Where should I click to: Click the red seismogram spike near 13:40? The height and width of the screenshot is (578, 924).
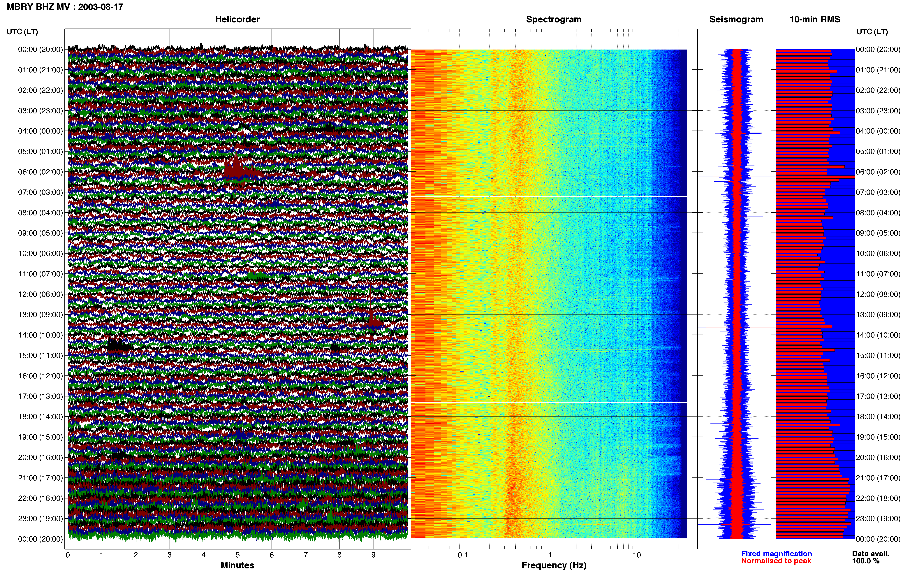[x=737, y=328]
